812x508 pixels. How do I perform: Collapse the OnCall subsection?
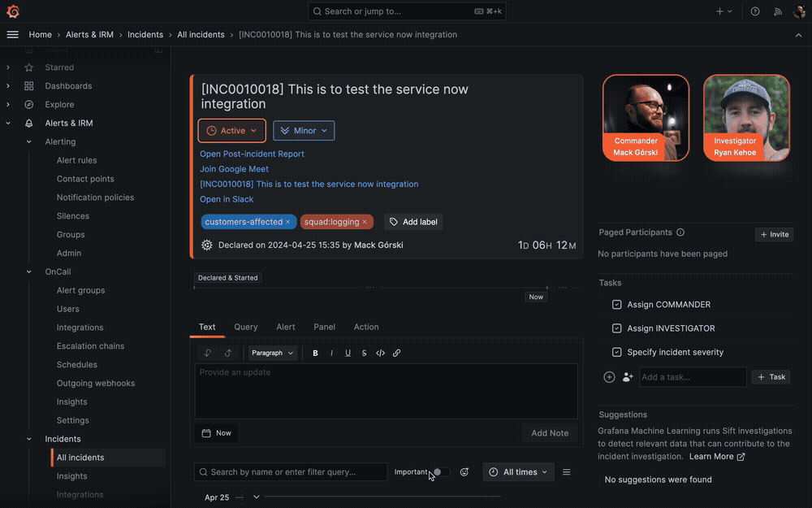click(x=29, y=272)
